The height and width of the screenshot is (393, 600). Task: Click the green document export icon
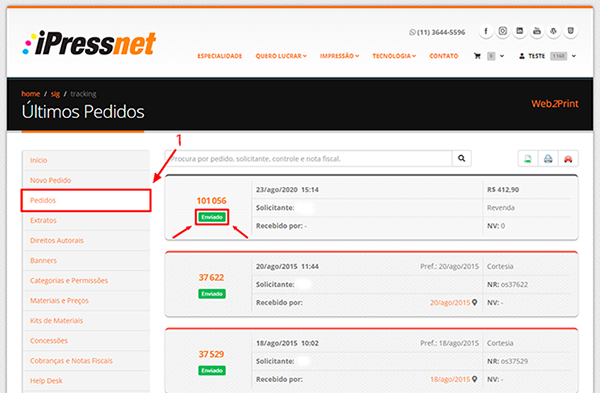[x=528, y=159]
